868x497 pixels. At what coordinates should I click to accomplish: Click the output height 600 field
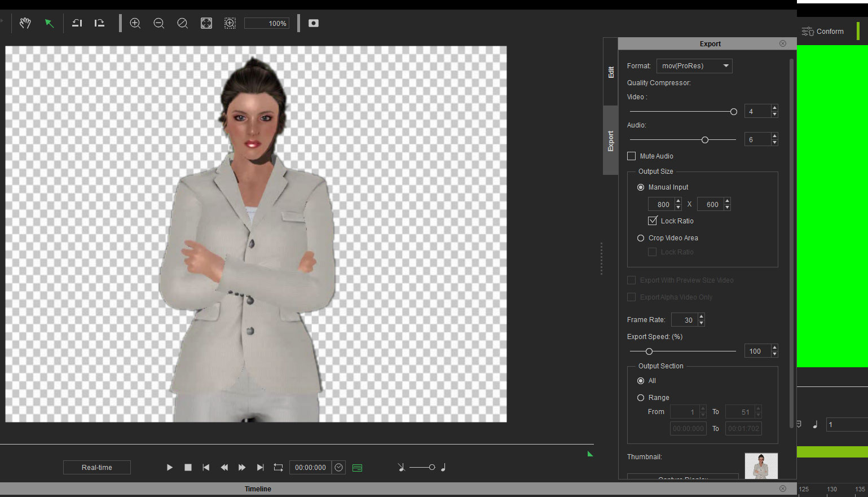(x=711, y=204)
